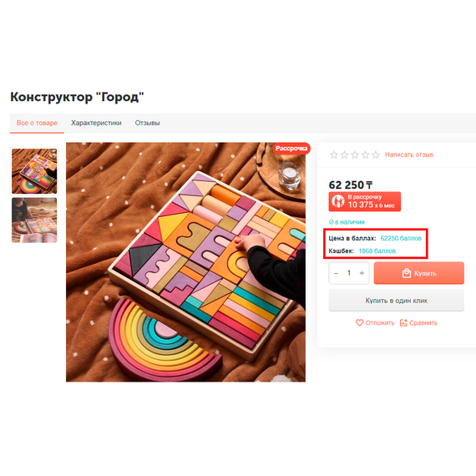Viewport: 476px width, 476px height.
Task: Click the third rating star
Action: coord(355,154)
